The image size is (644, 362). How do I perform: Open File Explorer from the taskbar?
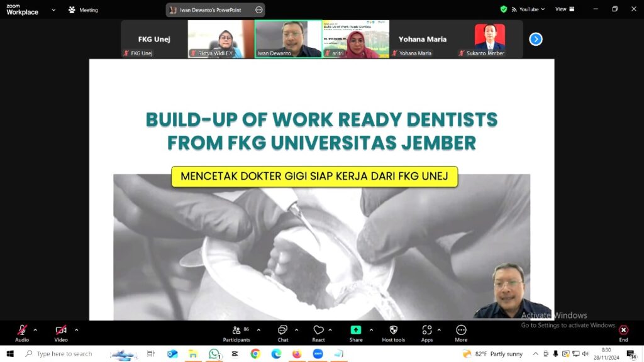pyautogui.click(x=193, y=354)
